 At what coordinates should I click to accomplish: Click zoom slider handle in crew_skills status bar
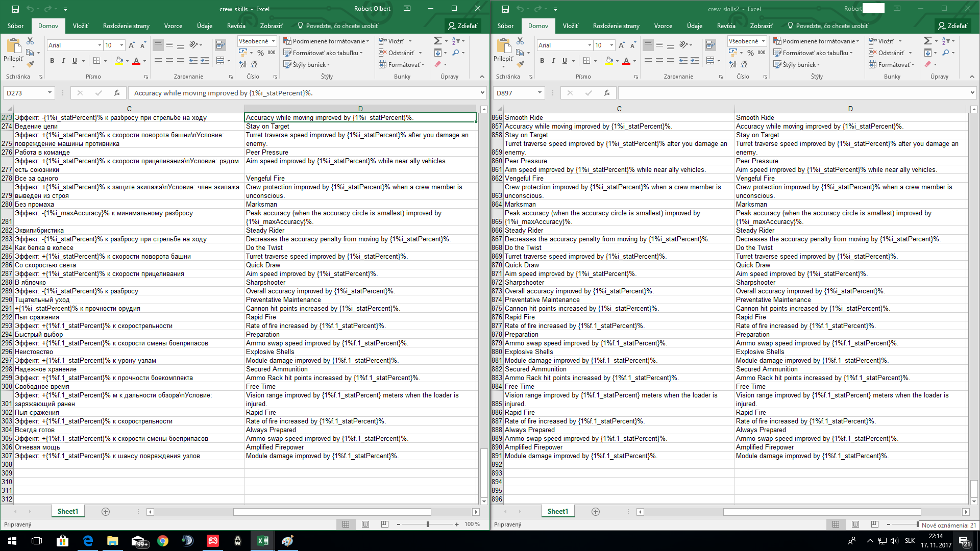click(x=428, y=524)
